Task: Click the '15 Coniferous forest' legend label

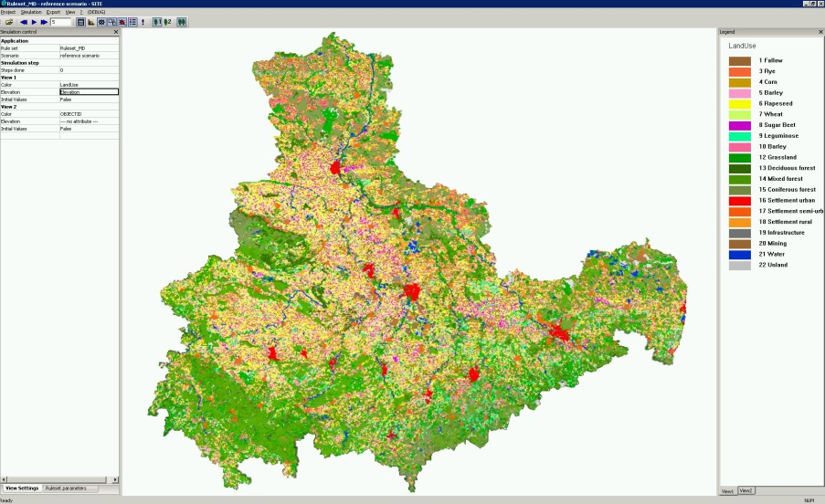Action: click(x=788, y=190)
